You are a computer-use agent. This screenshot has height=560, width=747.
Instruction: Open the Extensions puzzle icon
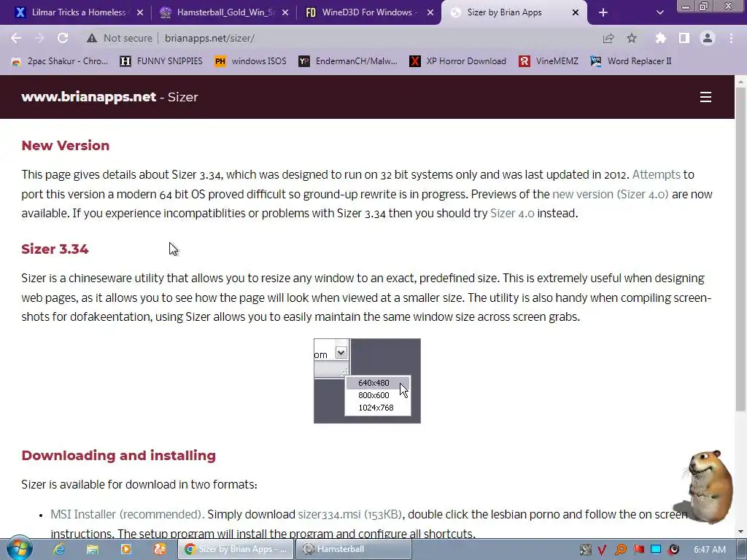click(x=660, y=38)
